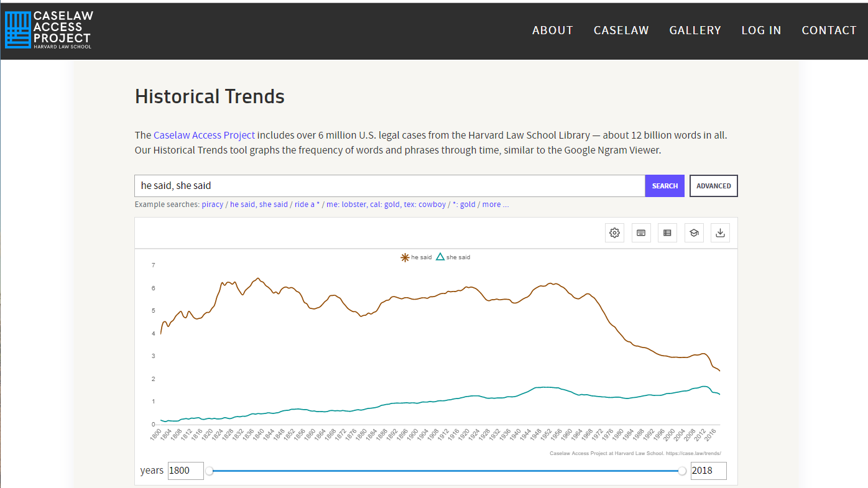Click the case card view icon

pyautogui.click(x=641, y=232)
